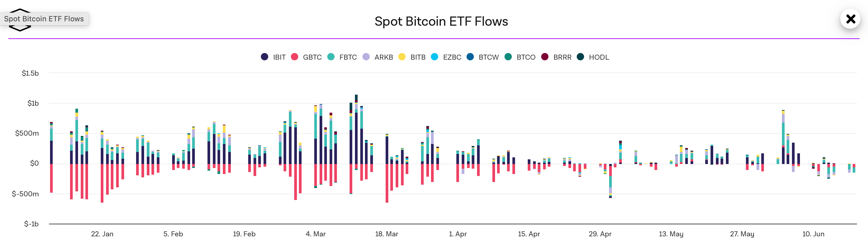The image size is (868, 242).
Task: Click the yellow BITB color dot
Action: 402,57
